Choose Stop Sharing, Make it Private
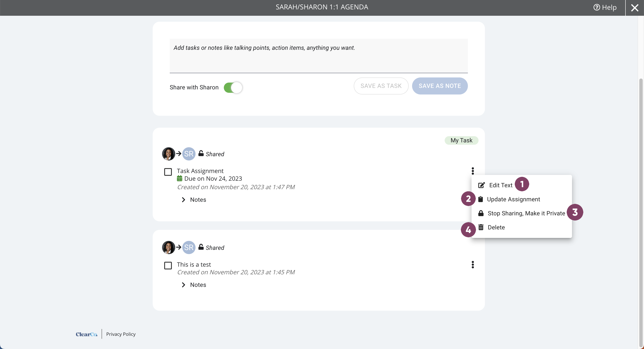The width and height of the screenshot is (644, 349). pyautogui.click(x=526, y=213)
